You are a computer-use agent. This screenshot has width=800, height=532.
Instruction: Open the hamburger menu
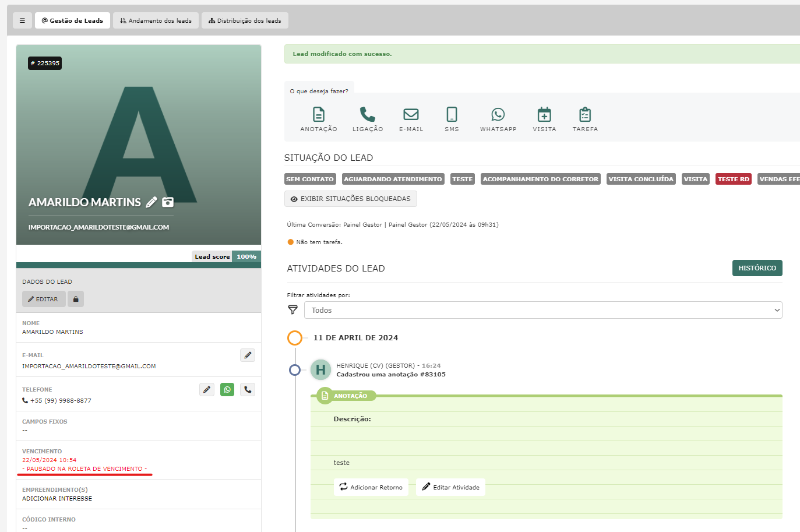(22, 20)
